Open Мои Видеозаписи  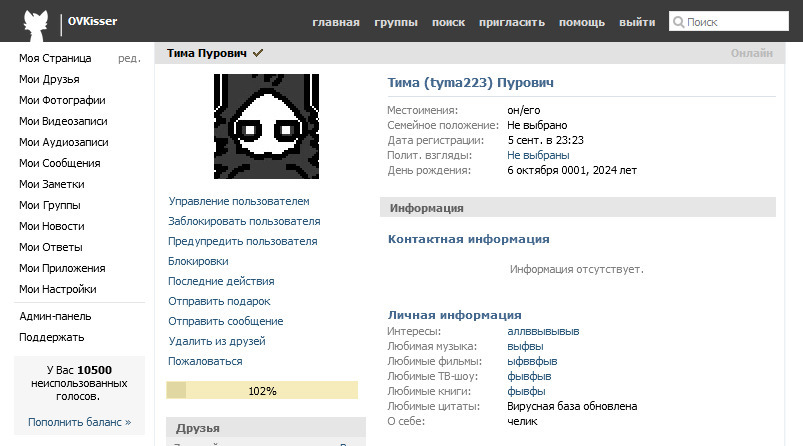[64, 121]
